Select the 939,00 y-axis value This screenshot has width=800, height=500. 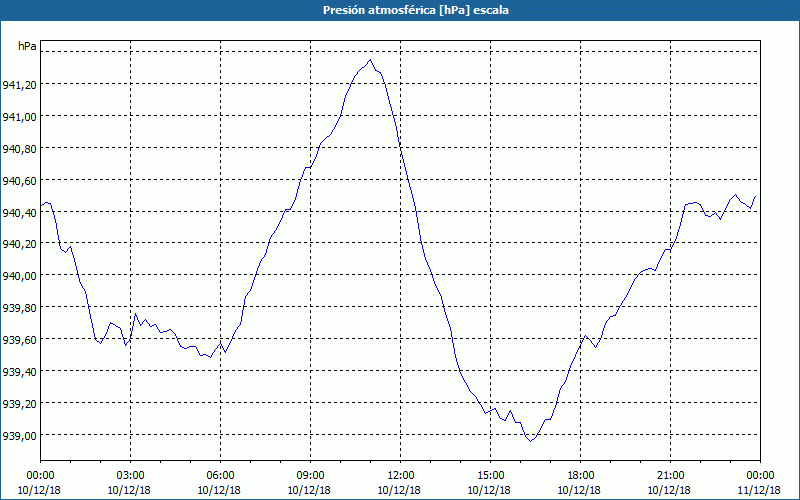(x=19, y=436)
